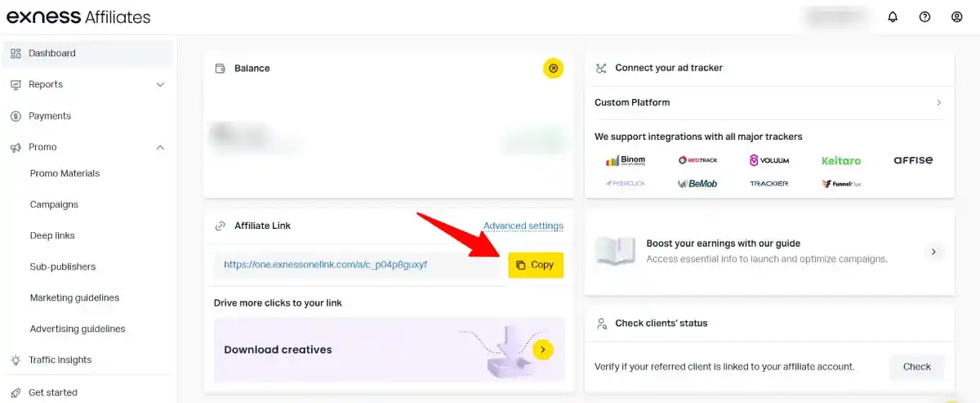The width and height of the screenshot is (980, 403).
Task: Open the Advanced settings link
Action: point(523,226)
